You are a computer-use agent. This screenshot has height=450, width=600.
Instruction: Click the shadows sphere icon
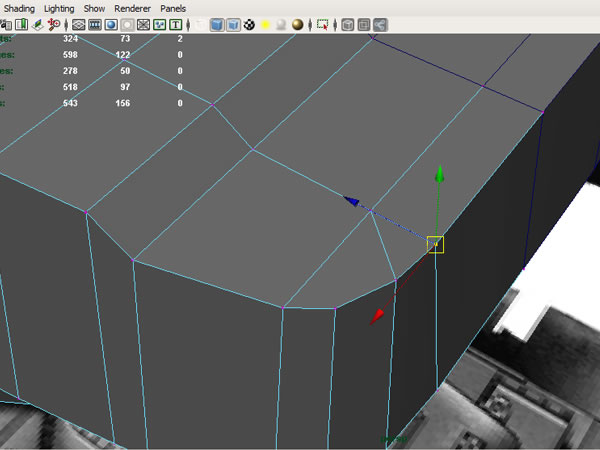[x=281, y=25]
